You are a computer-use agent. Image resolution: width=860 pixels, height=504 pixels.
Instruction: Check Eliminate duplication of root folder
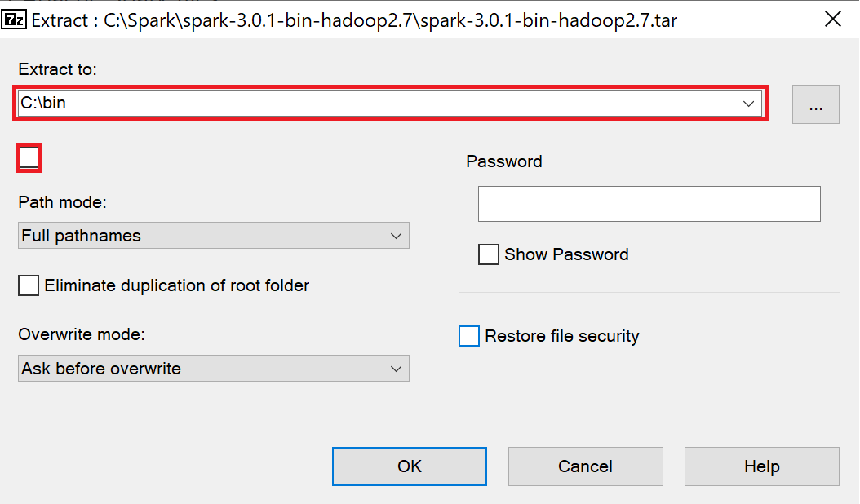28,285
